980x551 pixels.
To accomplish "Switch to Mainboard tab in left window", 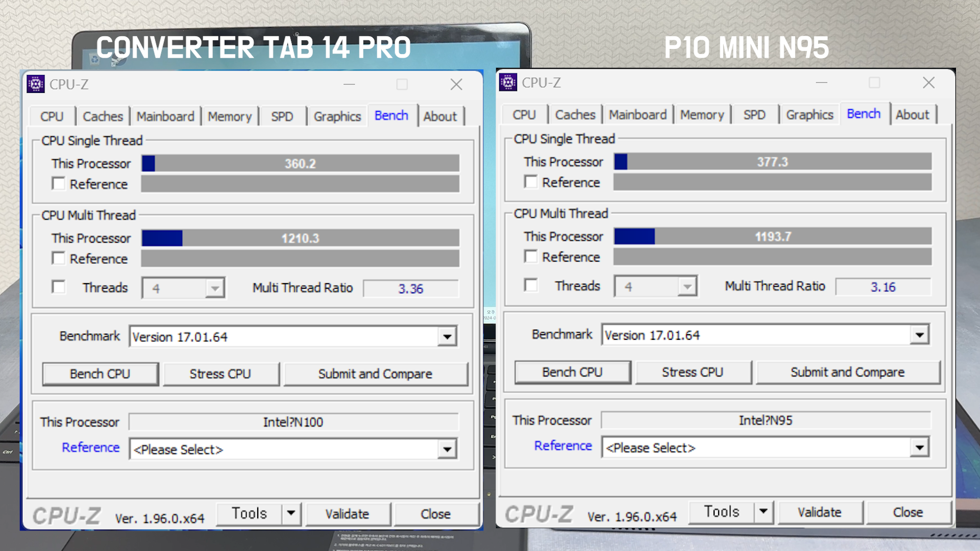I will click(x=165, y=116).
